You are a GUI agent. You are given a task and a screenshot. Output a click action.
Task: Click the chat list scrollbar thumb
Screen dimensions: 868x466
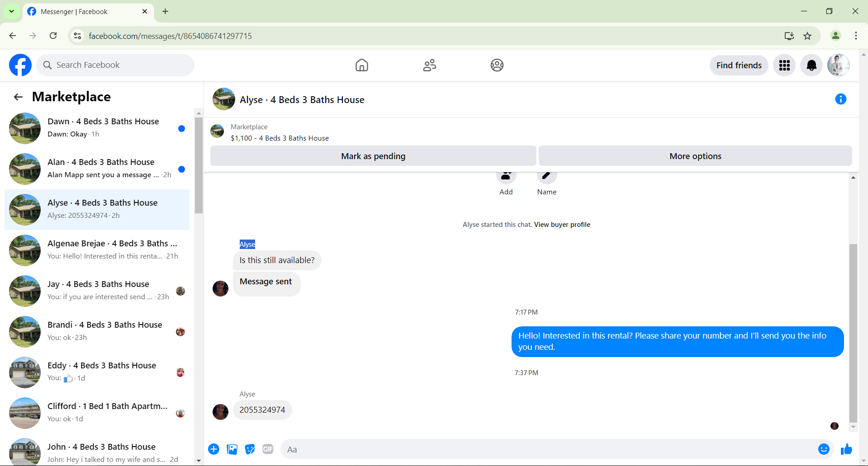click(x=199, y=165)
